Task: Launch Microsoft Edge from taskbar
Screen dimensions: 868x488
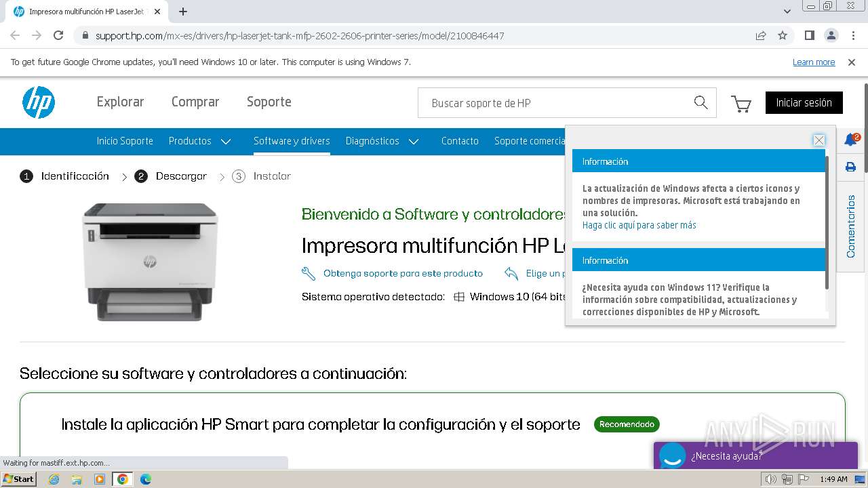Action: (x=145, y=479)
